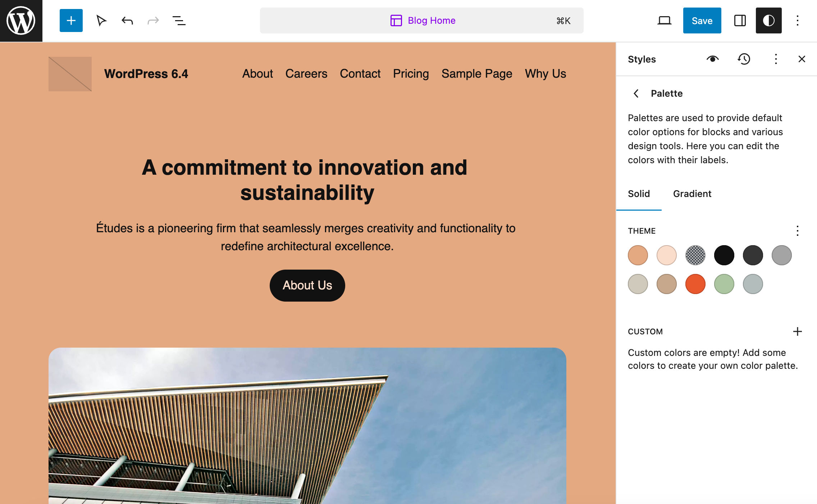
Task: Click the Save button
Action: point(702,20)
